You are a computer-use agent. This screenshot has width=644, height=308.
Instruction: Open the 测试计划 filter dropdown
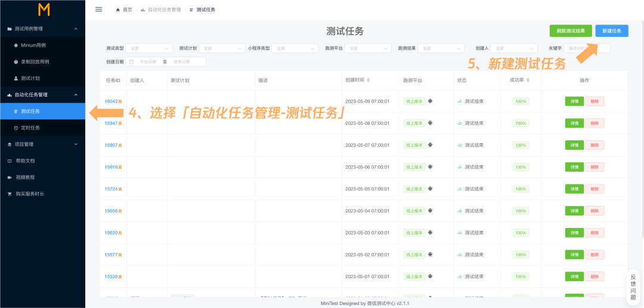pos(222,48)
